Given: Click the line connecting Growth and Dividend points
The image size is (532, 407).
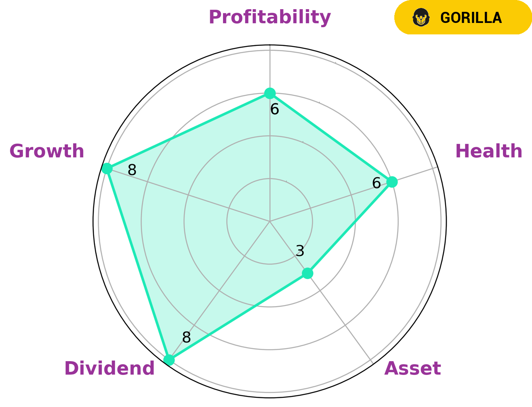Looking at the screenshot, I should click(138, 264).
